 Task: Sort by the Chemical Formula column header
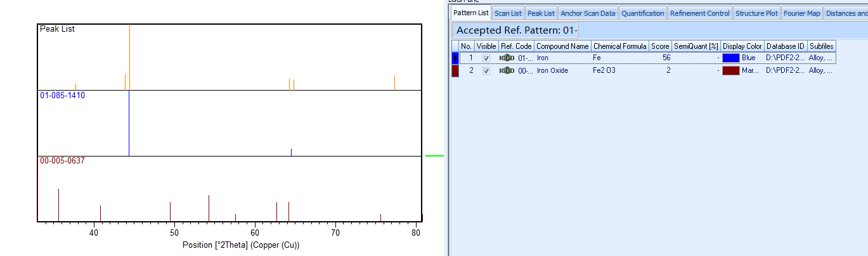tap(619, 46)
